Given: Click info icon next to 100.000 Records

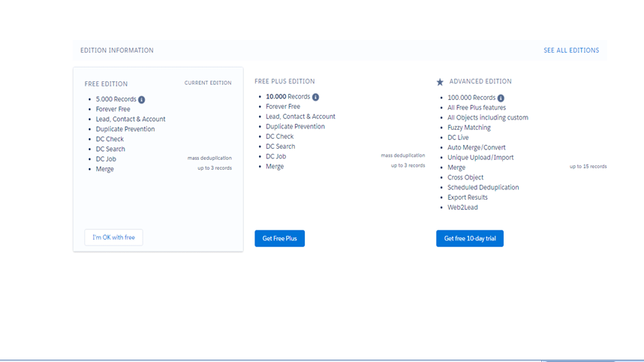Looking at the screenshot, I should pyautogui.click(x=501, y=98).
